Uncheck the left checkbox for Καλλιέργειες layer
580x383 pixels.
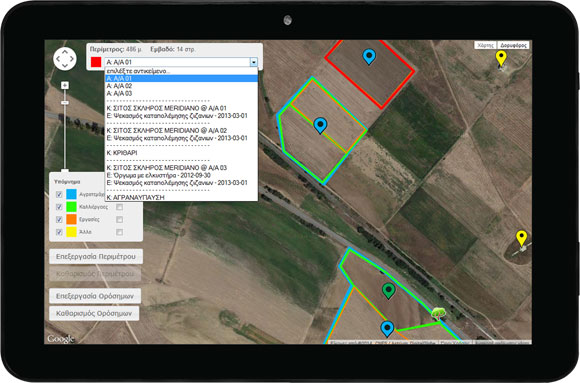pos(59,207)
